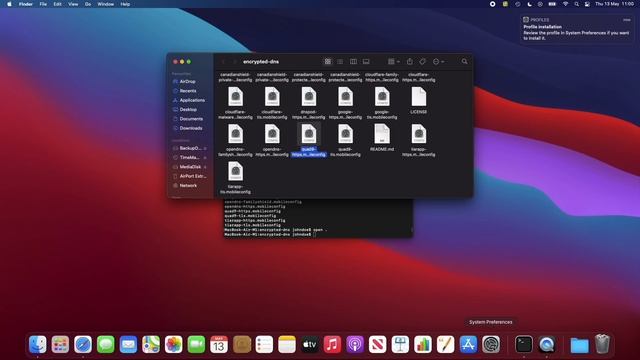
Task: Open the Action (ellipsis) dropdown in Finder toolbar
Action: point(438,62)
